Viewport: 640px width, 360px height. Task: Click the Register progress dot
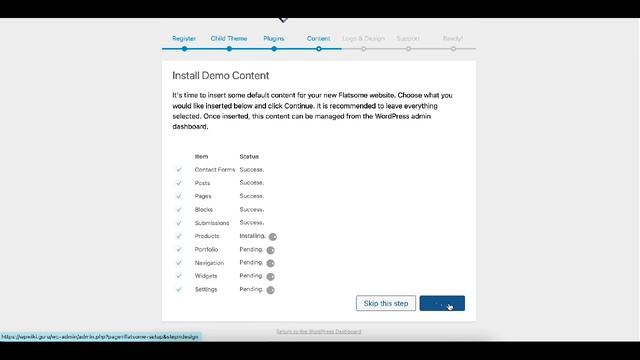[x=184, y=49]
